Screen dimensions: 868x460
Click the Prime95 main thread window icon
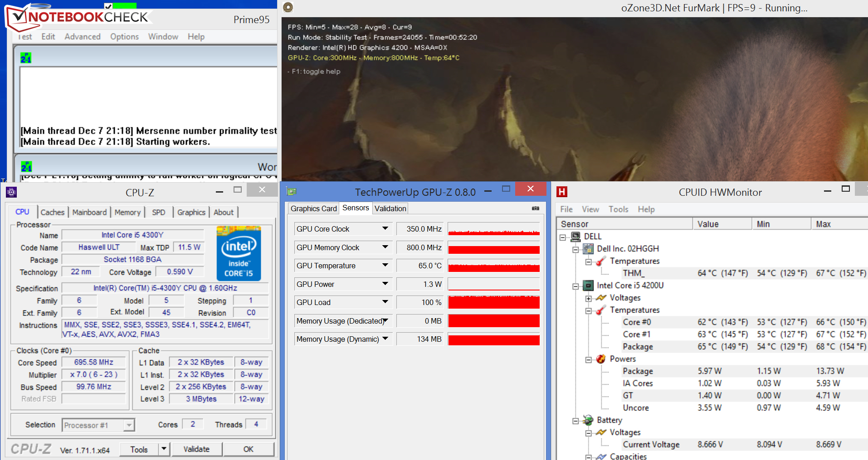point(26,58)
